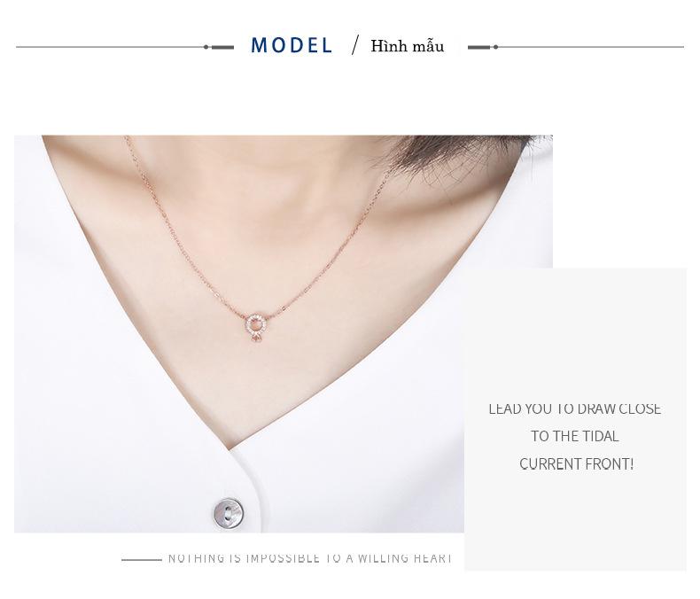The width and height of the screenshot is (700, 599).
Task: Click the CURRENT FRONT! text line
Action: 576,463
